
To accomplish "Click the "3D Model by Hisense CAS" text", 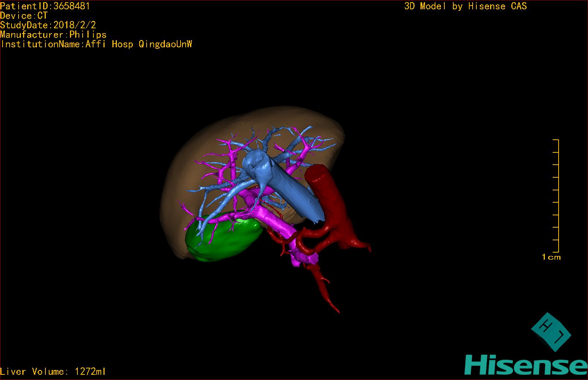I will (x=466, y=6).
